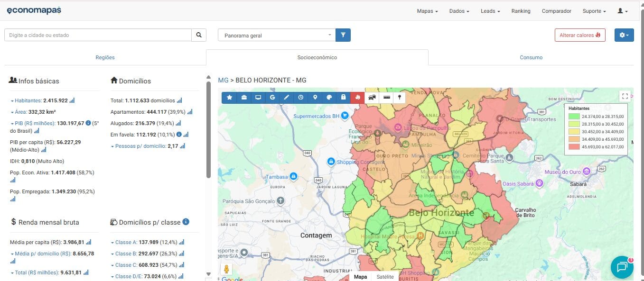This screenshot has width=644, height=281.
Task: Toggle the traffic cars layer button
Action: [373, 97]
